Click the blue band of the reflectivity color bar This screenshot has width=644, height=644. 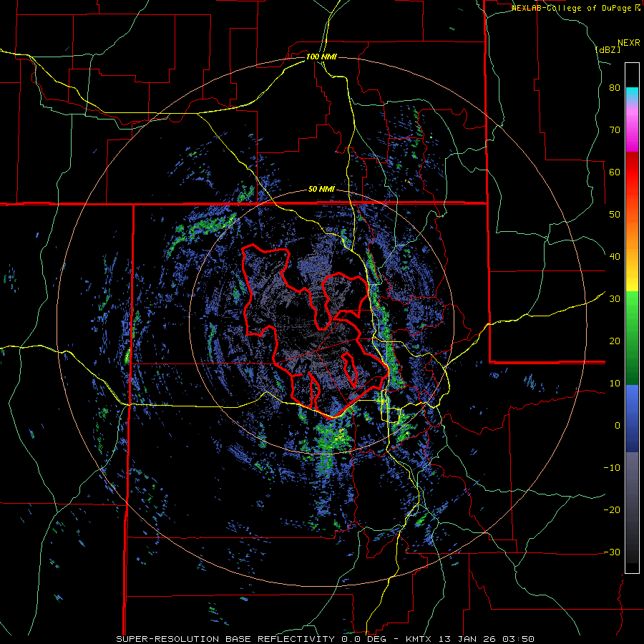(632, 419)
